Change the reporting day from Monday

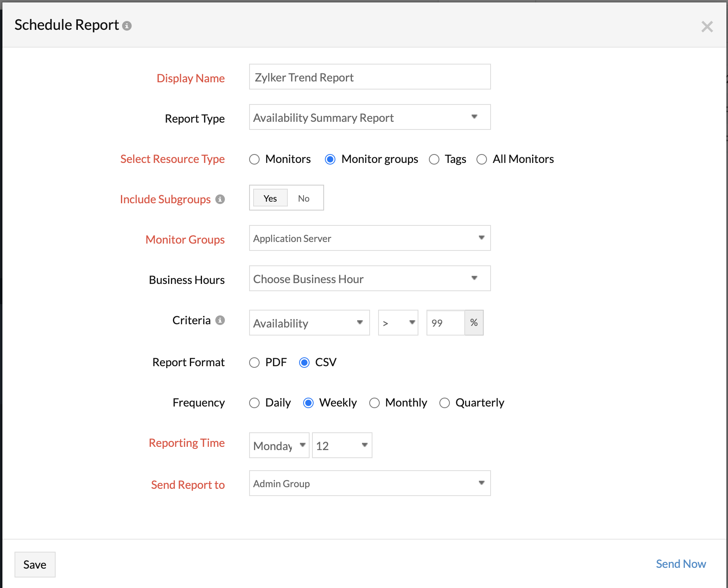(x=279, y=446)
